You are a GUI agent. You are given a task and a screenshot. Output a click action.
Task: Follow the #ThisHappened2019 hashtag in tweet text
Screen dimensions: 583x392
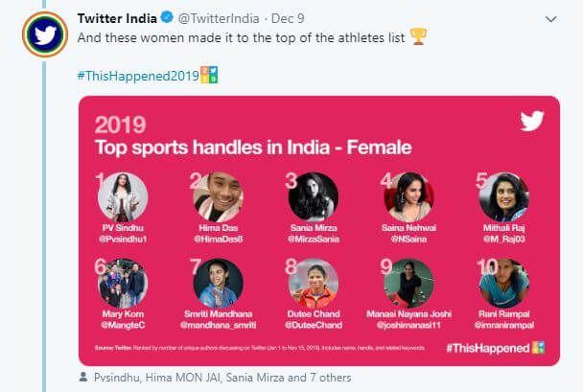coord(135,75)
